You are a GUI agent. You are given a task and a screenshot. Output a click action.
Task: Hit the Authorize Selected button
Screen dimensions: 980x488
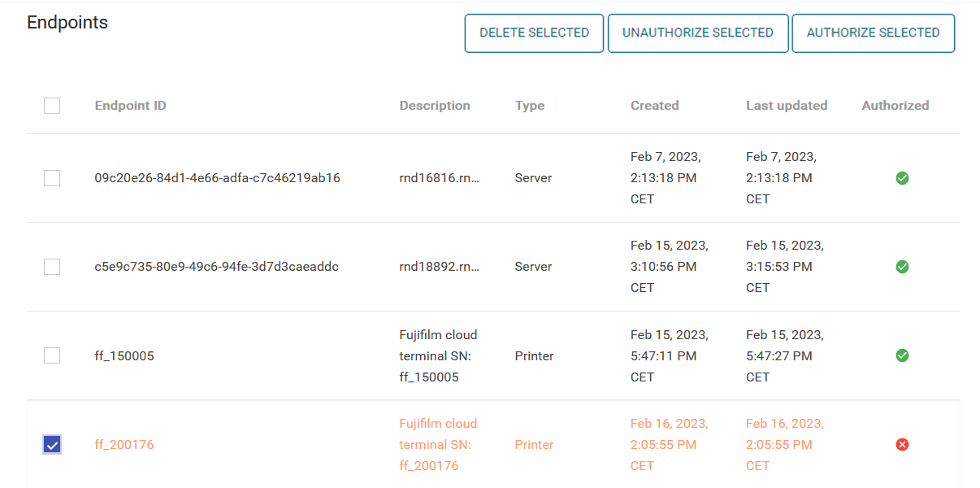click(x=873, y=33)
